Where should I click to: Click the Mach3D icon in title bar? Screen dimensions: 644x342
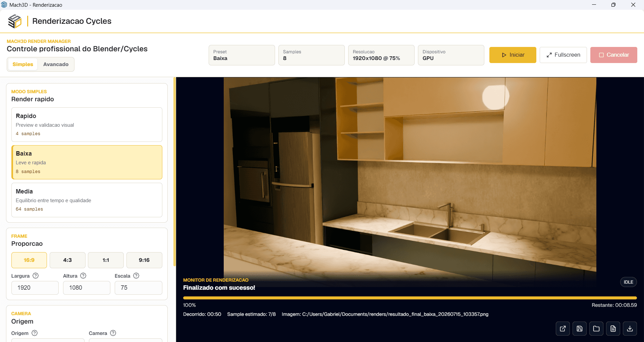[x=4, y=5]
